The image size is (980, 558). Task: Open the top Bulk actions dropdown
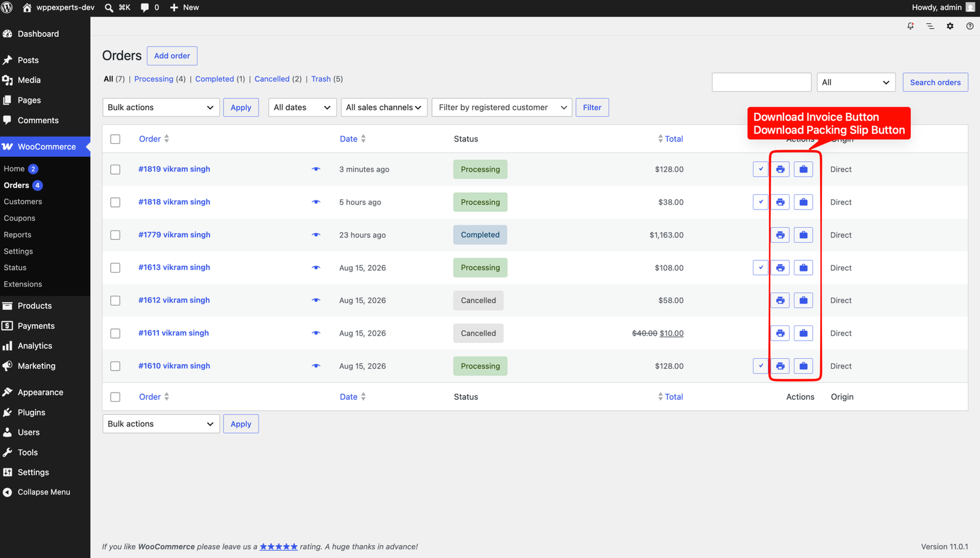[161, 107]
